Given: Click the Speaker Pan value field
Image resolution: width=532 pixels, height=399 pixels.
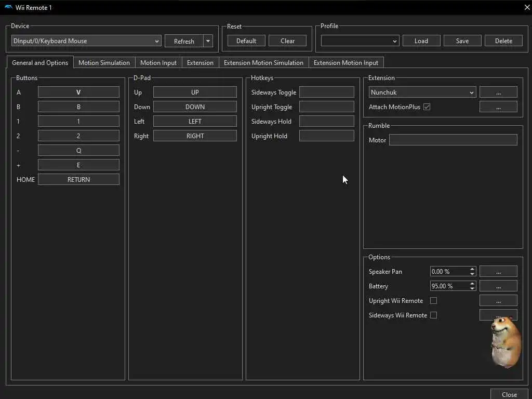Looking at the screenshot, I should [449, 271].
